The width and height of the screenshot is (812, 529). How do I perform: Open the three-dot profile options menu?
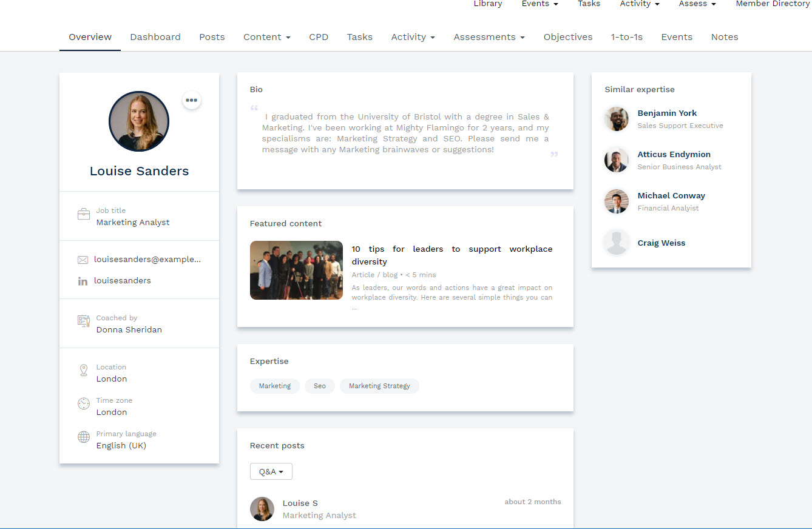click(x=192, y=100)
